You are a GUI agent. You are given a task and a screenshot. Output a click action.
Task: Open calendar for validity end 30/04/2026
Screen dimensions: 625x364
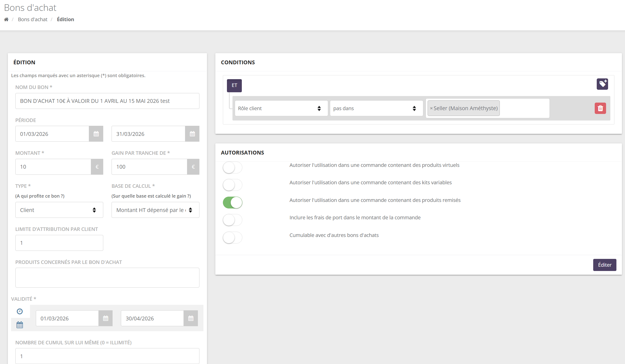tap(191, 318)
